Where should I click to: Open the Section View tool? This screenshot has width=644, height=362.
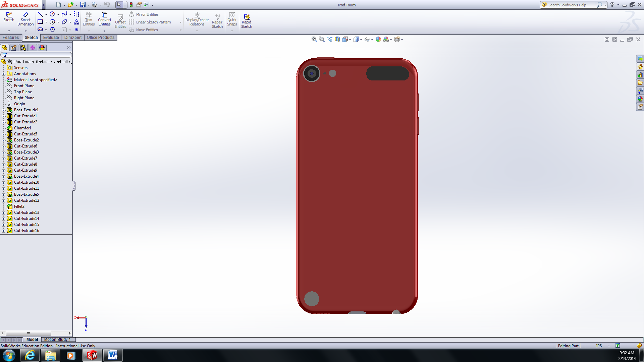tap(337, 39)
